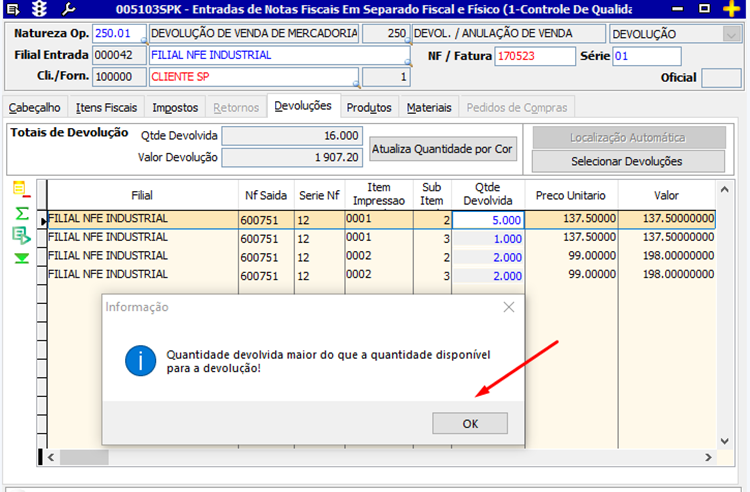The image size is (750, 492).
Task: Click the NF / Fatura field 170523
Action: tap(535, 56)
